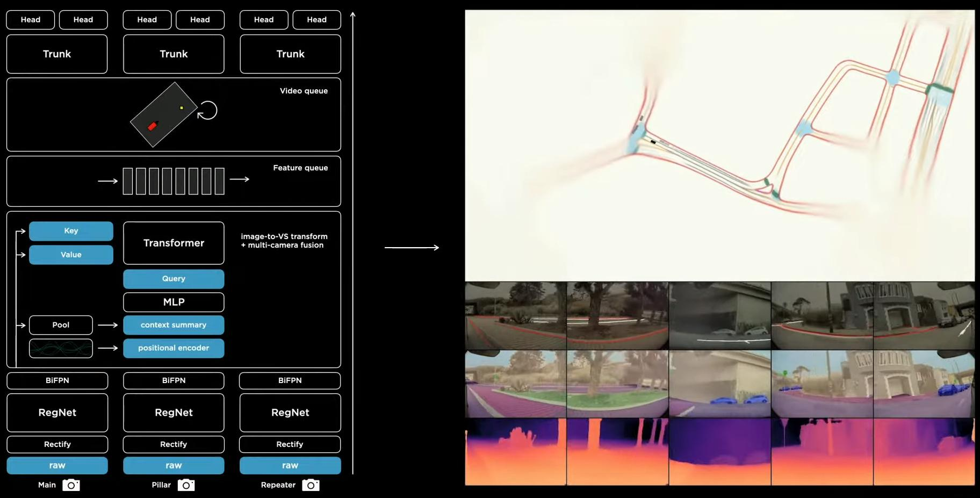Select the positional encoder block
The image size is (980, 498).
tap(174, 348)
